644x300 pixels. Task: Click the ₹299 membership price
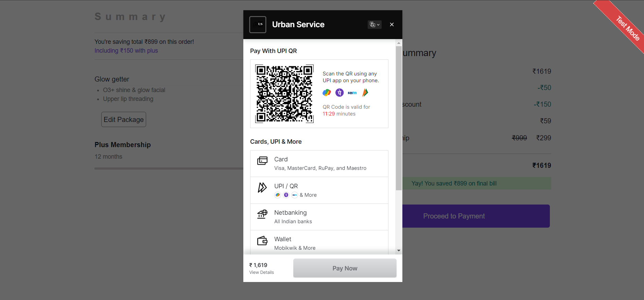(x=544, y=138)
